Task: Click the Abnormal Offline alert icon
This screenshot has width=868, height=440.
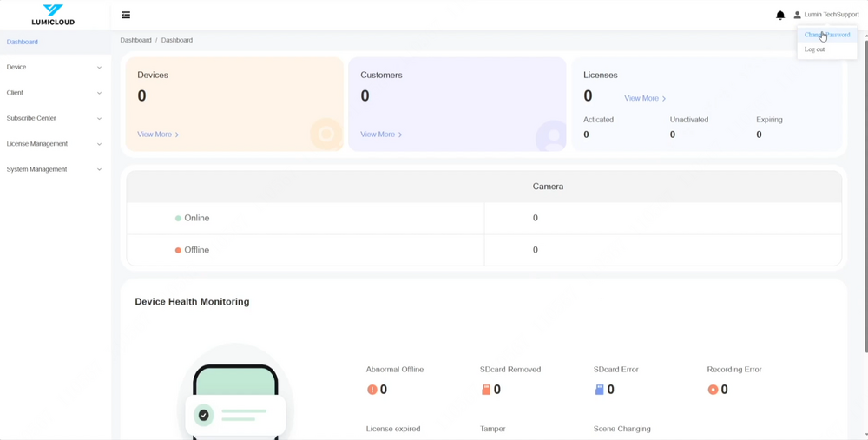Action: click(372, 390)
